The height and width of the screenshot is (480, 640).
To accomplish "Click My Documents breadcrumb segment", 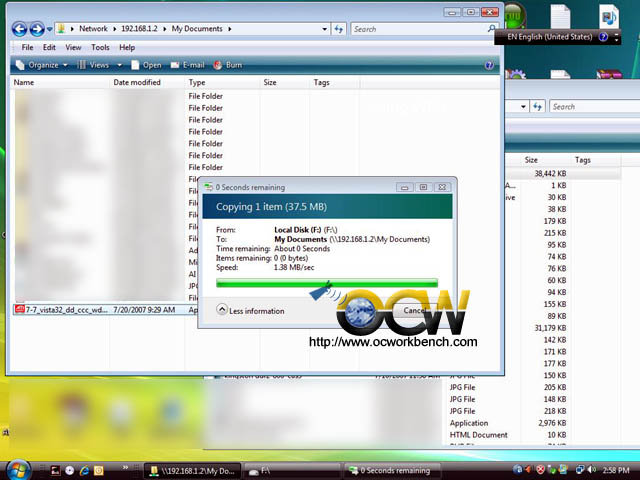I will [197, 29].
